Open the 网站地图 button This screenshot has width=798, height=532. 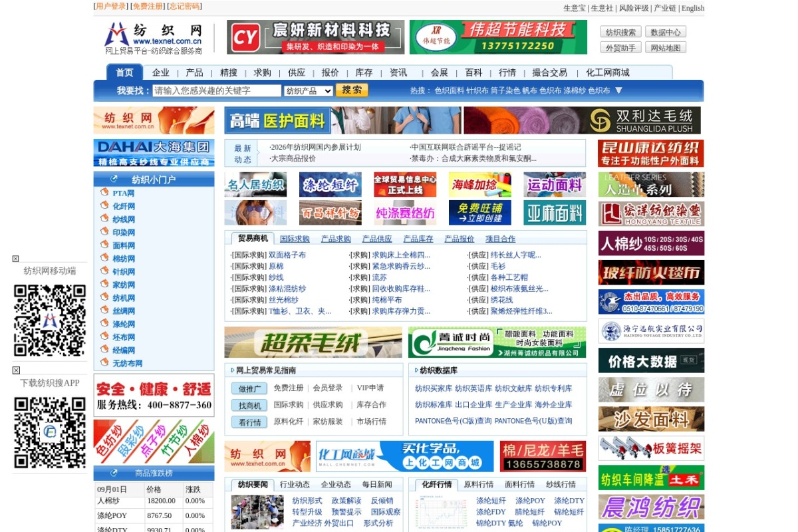665,48
